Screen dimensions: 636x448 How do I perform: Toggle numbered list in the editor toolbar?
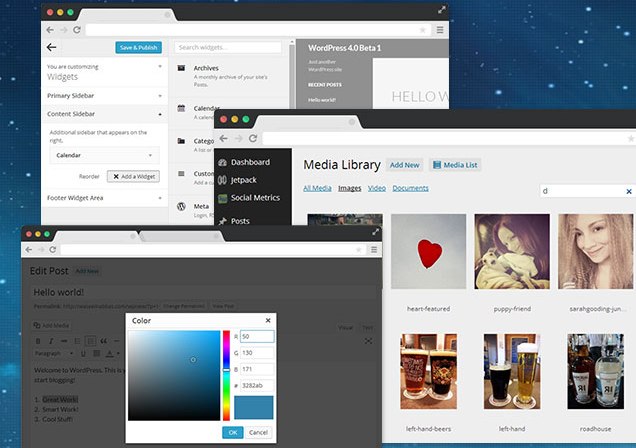(x=91, y=341)
